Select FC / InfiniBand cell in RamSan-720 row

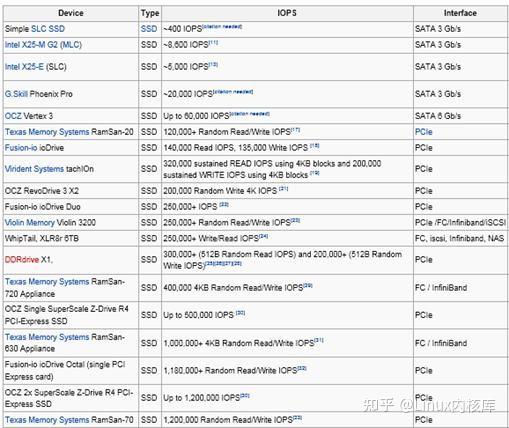click(460, 288)
